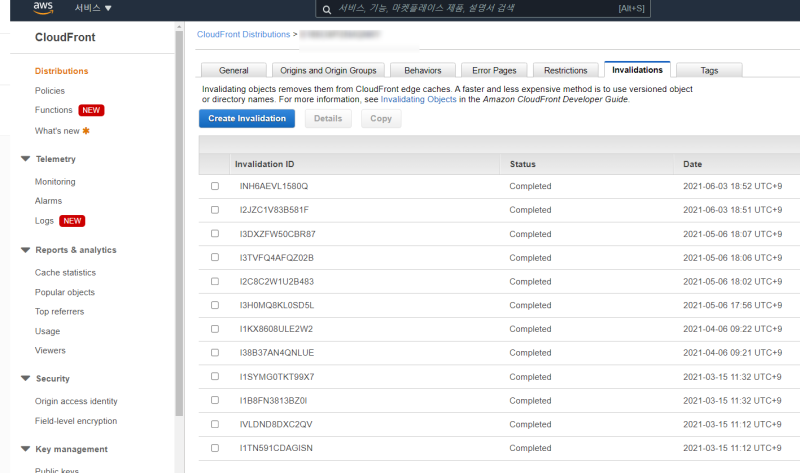Viewport: 800px width, 473px height.
Task: Open Functions in the sidebar
Action: tap(54, 110)
